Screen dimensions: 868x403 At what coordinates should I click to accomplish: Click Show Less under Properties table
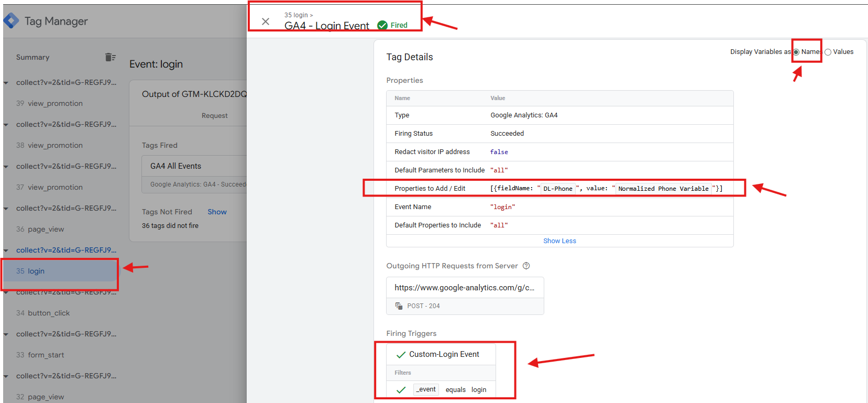(559, 241)
